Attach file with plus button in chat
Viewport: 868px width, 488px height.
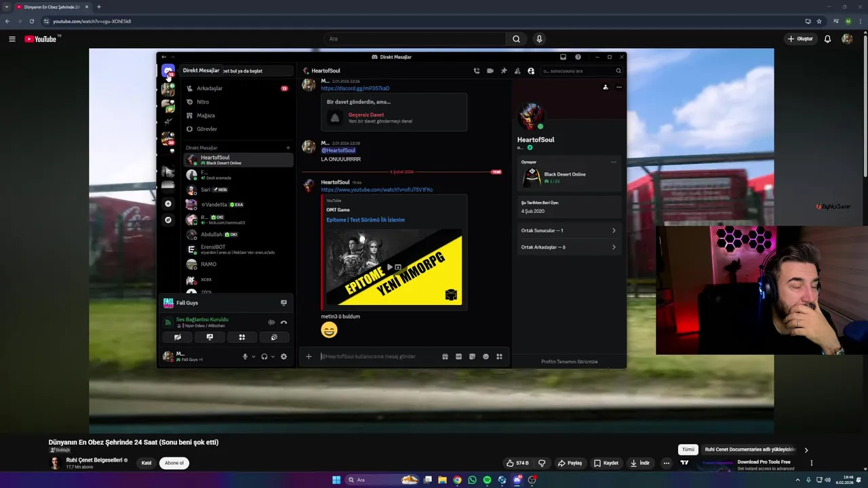tap(309, 357)
